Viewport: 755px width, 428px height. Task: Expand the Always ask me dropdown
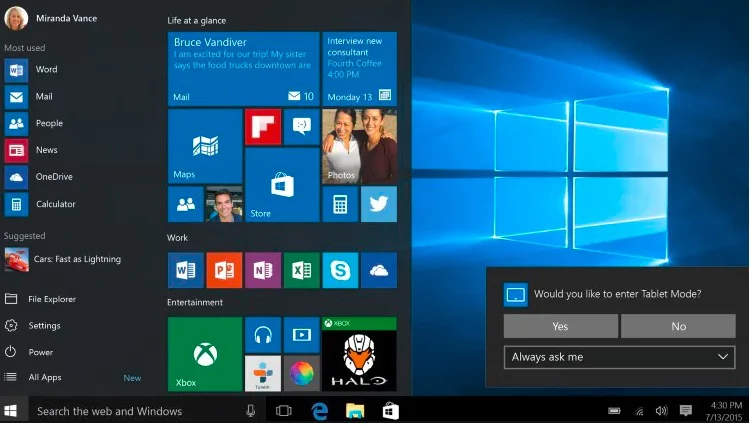click(619, 357)
